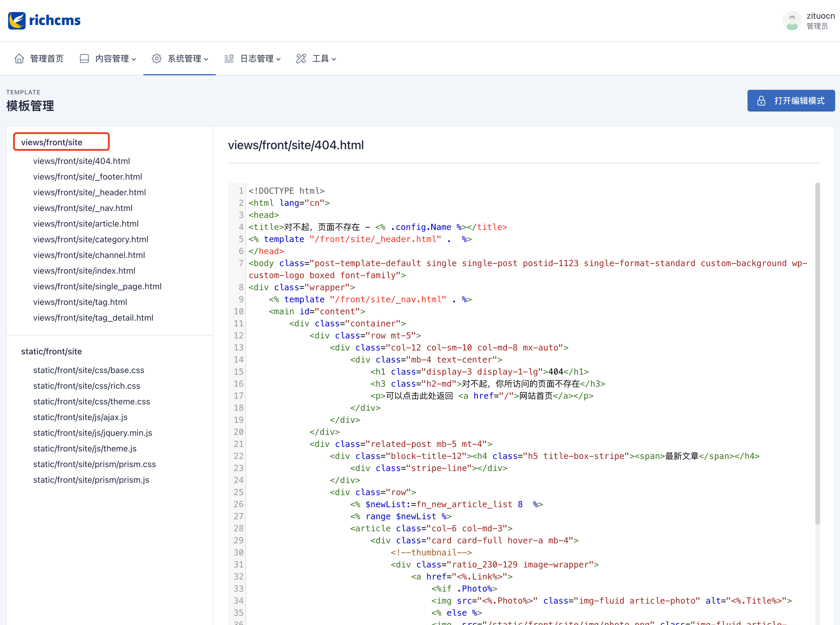Open views/front/site/tag.html template
The image size is (840, 625).
pos(80,302)
